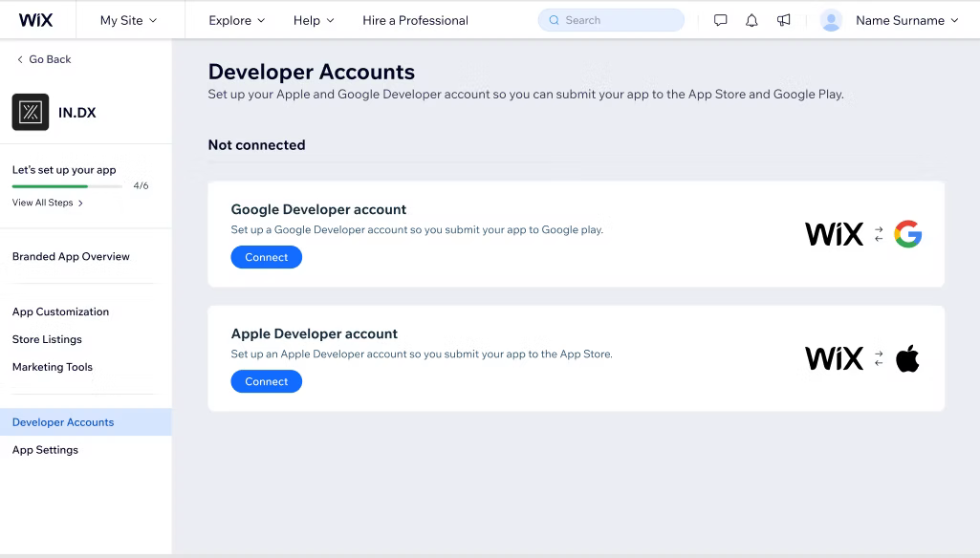
Task: Click the Apple Developer account title
Action: pos(314,333)
